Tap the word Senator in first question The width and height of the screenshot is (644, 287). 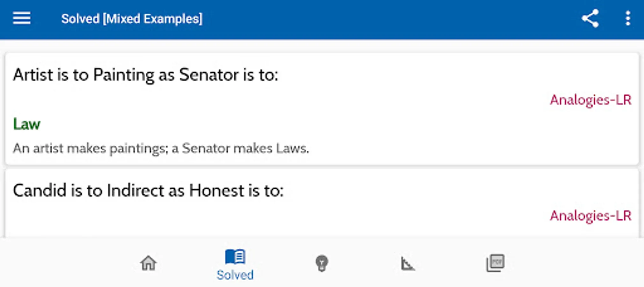coord(209,75)
